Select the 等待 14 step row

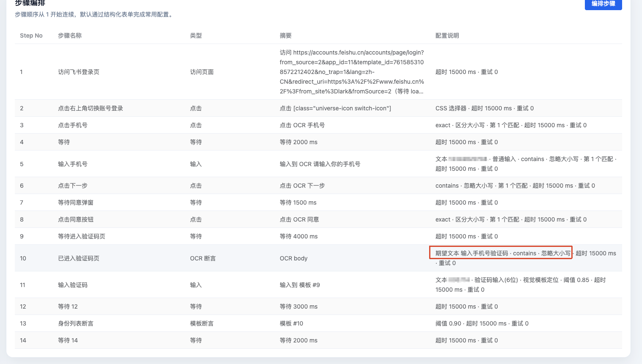(68, 340)
